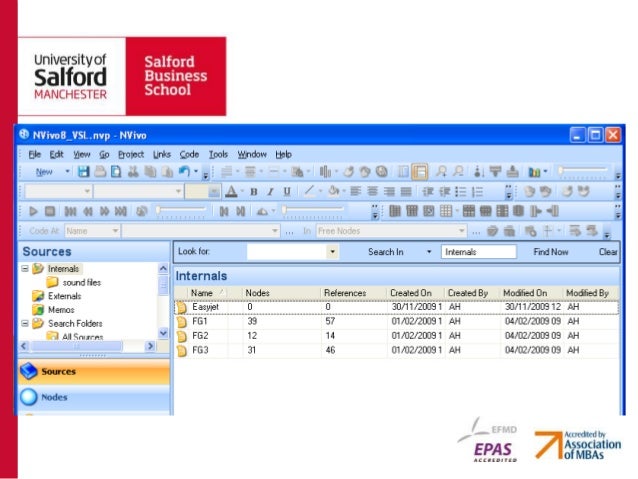Image resolution: width=638 pixels, height=479 pixels.
Task: Open the Tools menu
Action: pos(218,154)
